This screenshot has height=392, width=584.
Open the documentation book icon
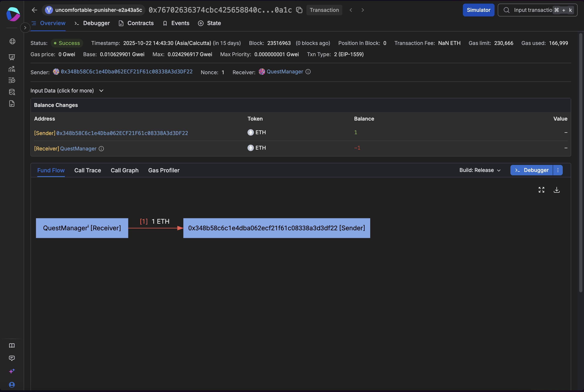coord(12,345)
